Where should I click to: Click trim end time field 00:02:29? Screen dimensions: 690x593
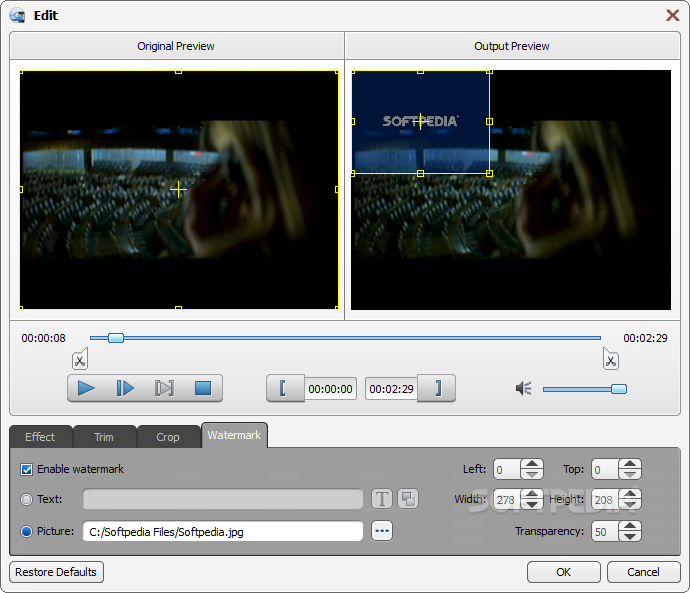pyautogui.click(x=391, y=389)
